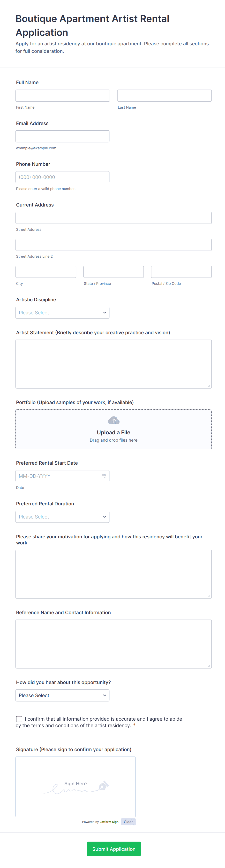Open the date picker calendar icon
225x868 pixels.
tap(104, 476)
